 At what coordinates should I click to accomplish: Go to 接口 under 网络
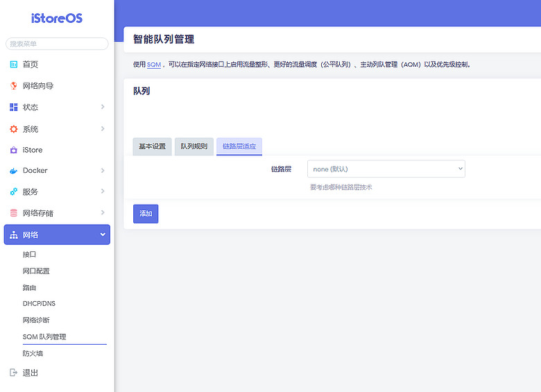tap(29, 255)
